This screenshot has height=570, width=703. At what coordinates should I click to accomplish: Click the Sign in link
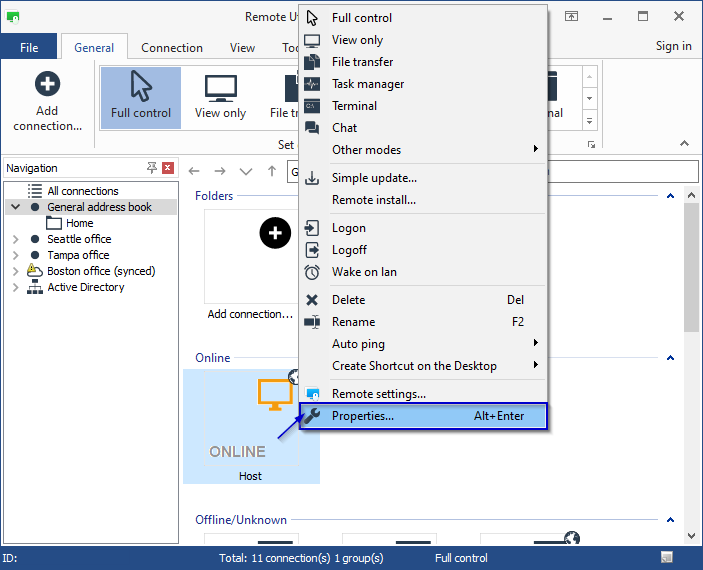click(x=673, y=46)
